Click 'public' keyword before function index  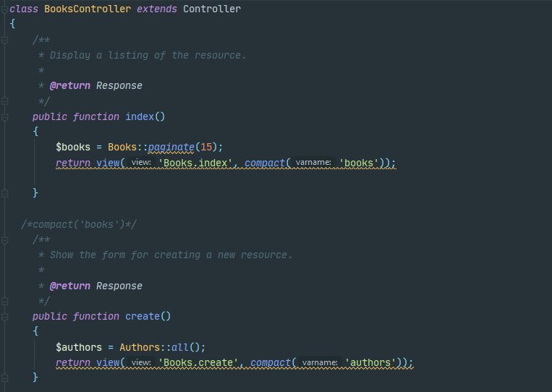(x=50, y=116)
